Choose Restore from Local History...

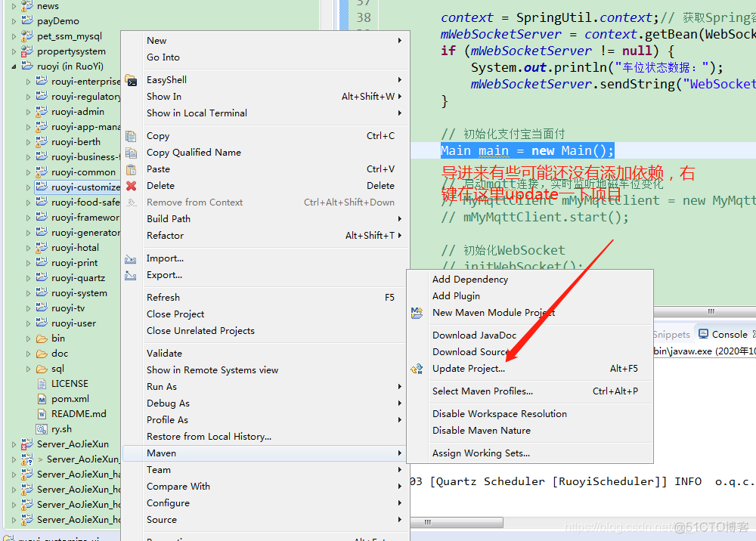265,437
